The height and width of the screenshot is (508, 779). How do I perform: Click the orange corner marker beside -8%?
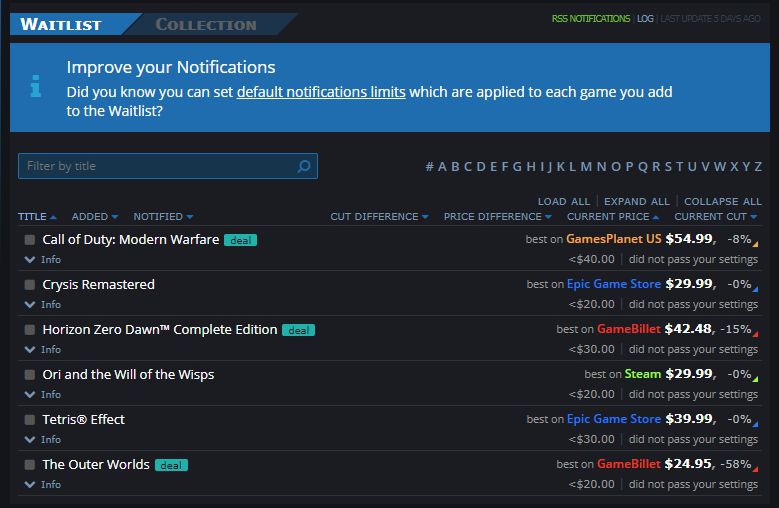click(x=756, y=244)
